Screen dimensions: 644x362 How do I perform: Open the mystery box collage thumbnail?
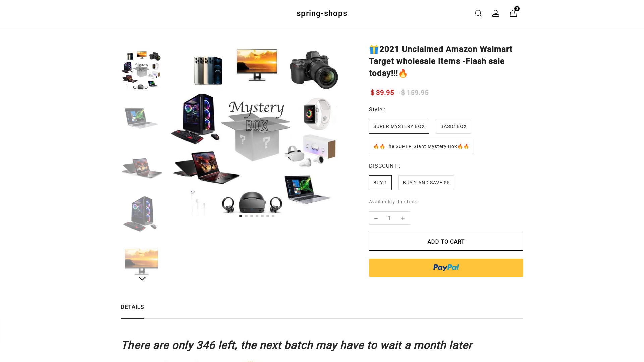(142, 69)
